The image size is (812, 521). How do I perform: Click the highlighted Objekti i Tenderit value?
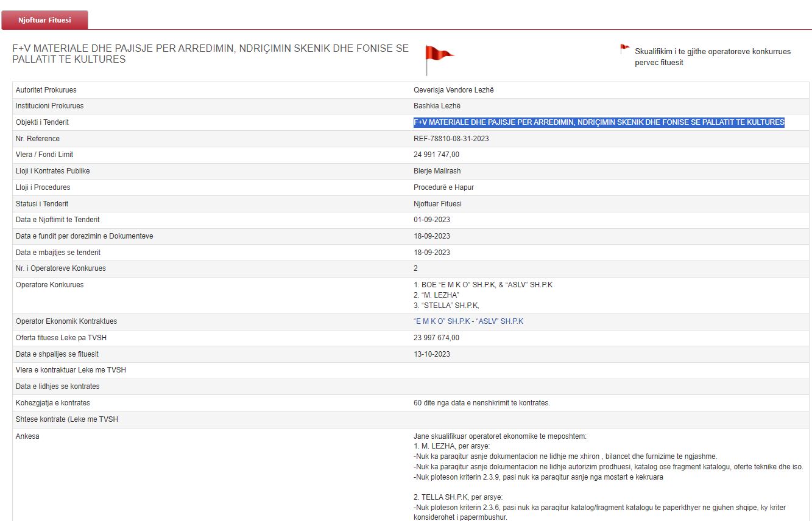pyautogui.click(x=598, y=122)
